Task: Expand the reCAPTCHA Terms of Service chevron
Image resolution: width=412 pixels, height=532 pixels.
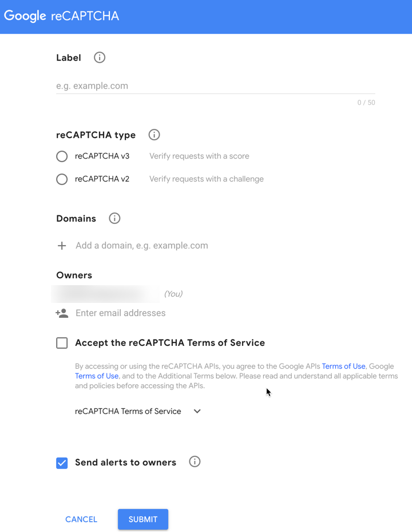Action: [197, 411]
